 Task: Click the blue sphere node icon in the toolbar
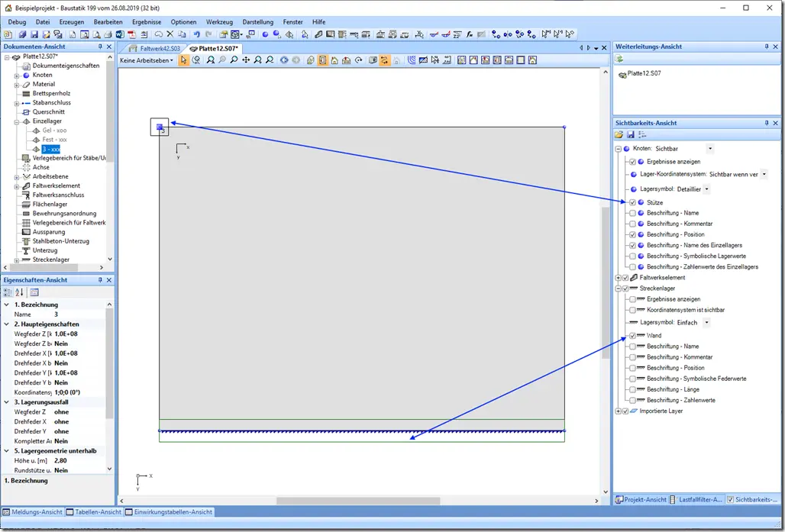point(265,34)
